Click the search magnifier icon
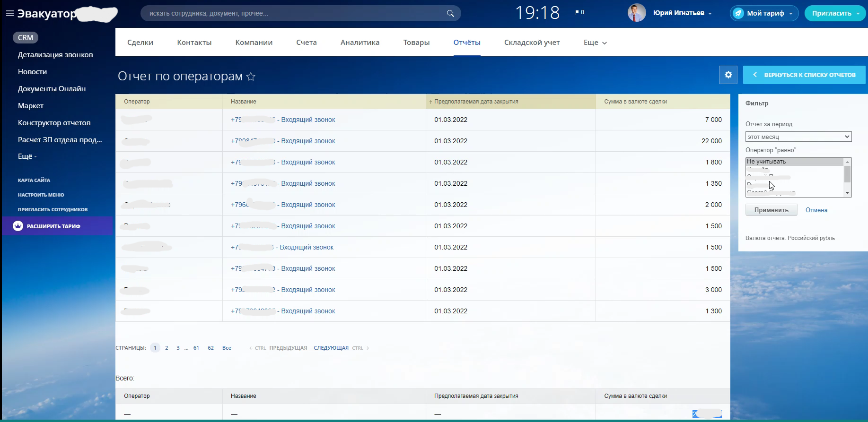The image size is (868, 422). pos(450,13)
